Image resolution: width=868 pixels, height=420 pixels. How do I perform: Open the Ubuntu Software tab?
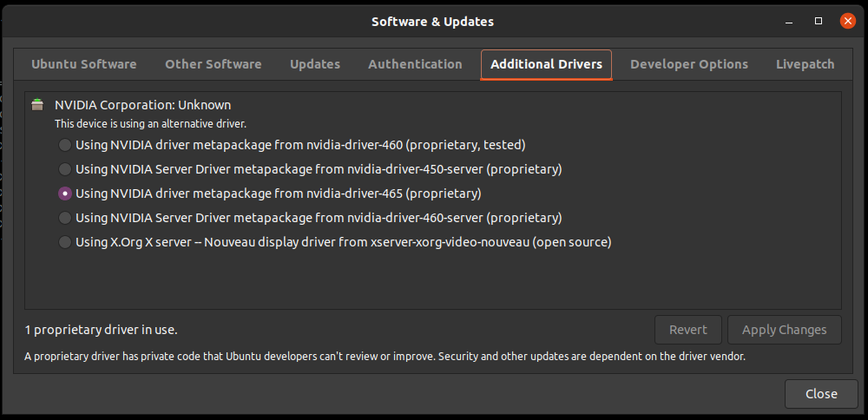click(x=83, y=64)
